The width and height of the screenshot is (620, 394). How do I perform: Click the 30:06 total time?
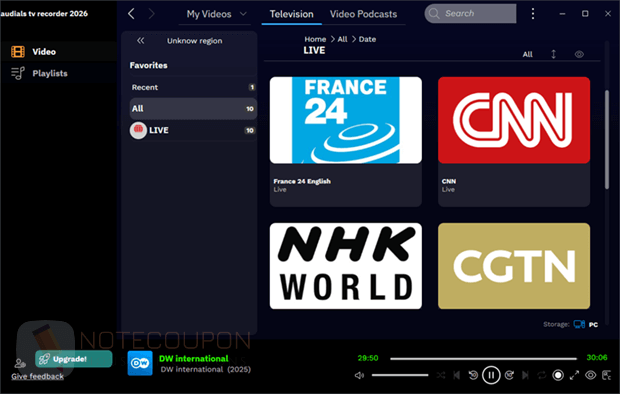tap(597, 358)
